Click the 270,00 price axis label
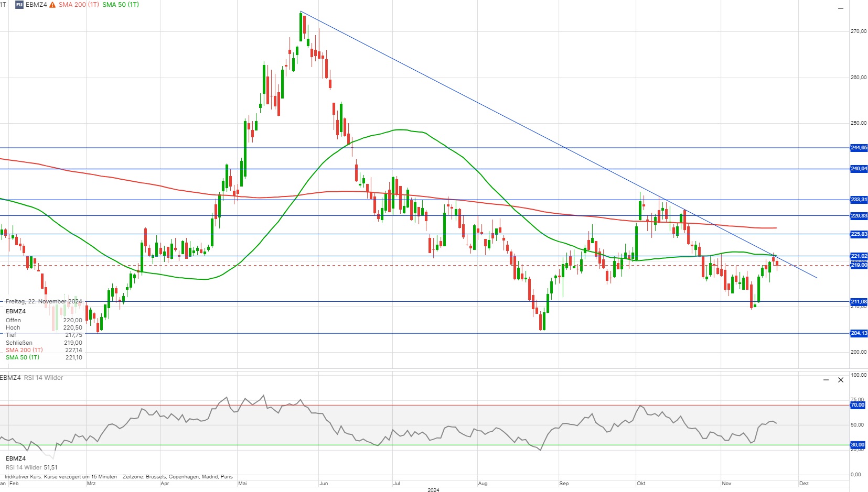This screenshot has width=868, height=492. click(x=859, y=31)
